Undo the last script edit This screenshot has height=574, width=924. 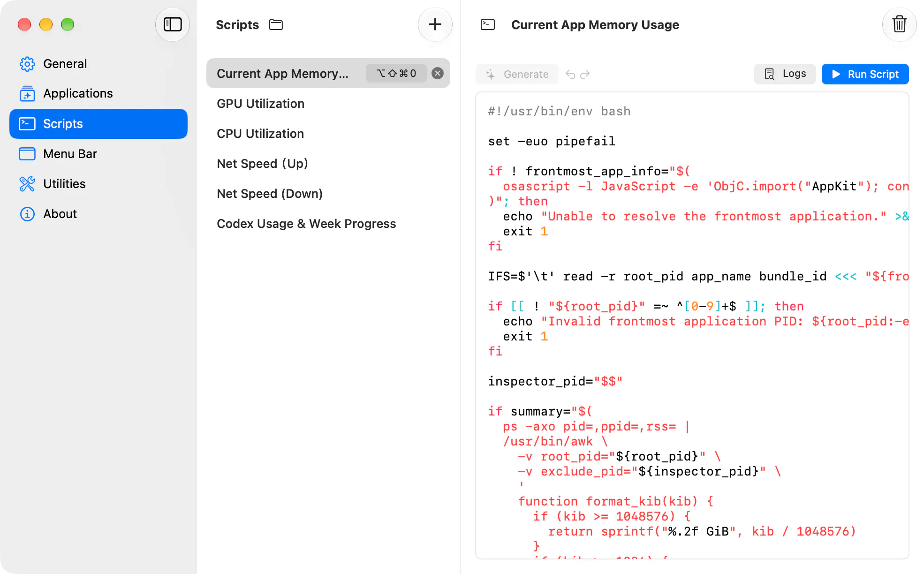[x=570, y=74]
